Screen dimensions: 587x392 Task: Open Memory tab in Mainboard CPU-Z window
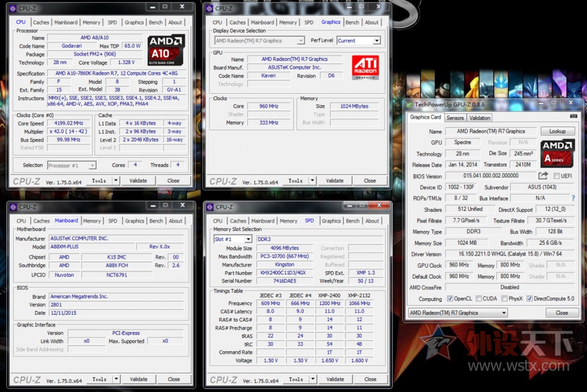coord(92,221)
